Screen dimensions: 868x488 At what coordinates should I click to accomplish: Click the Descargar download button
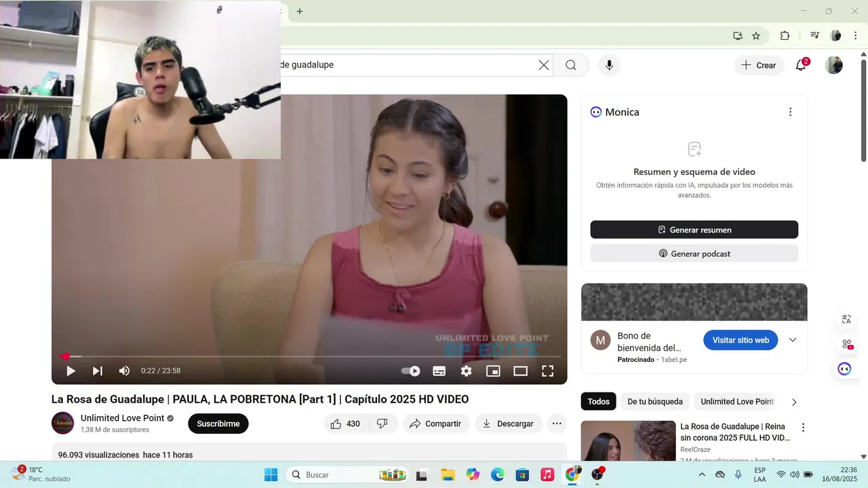click(508, 424)
